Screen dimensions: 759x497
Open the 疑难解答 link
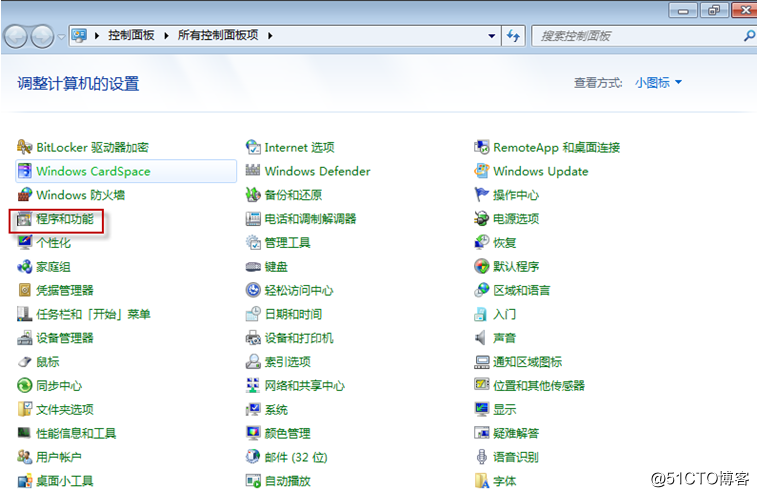tap(516, 433)
